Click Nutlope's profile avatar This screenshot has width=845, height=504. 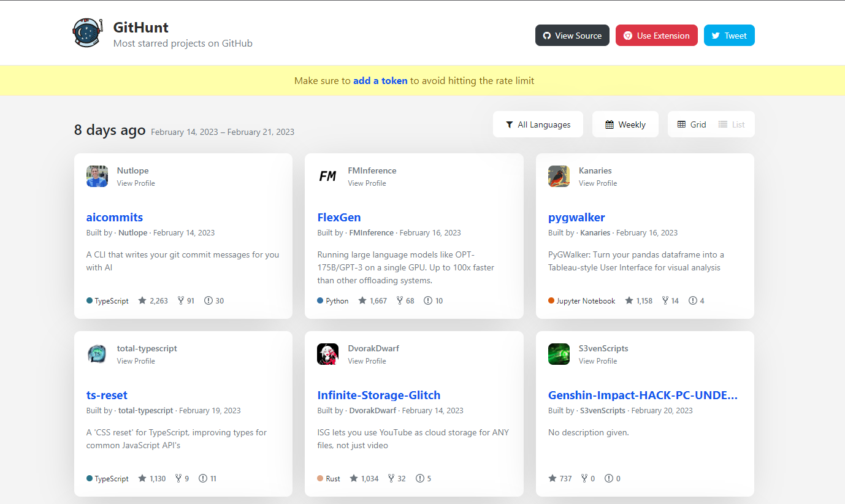tap(96, 176)
